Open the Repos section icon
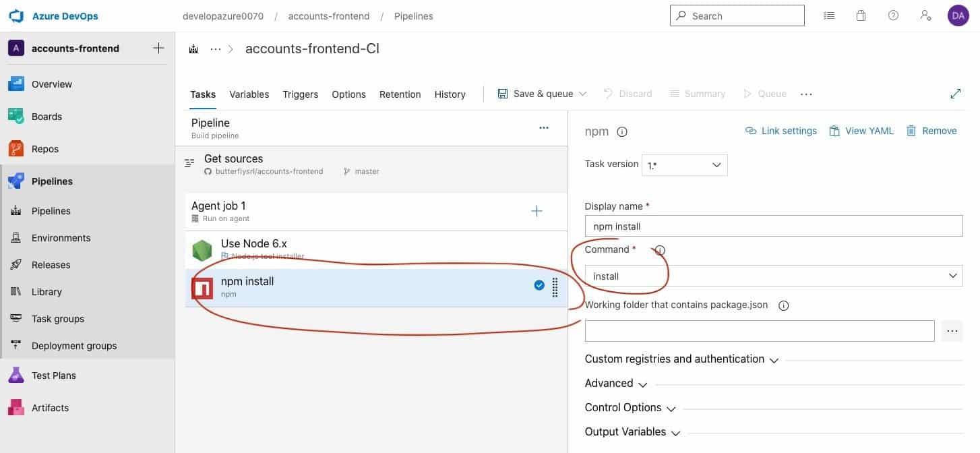The image size is (980, 453). (16, 149)
